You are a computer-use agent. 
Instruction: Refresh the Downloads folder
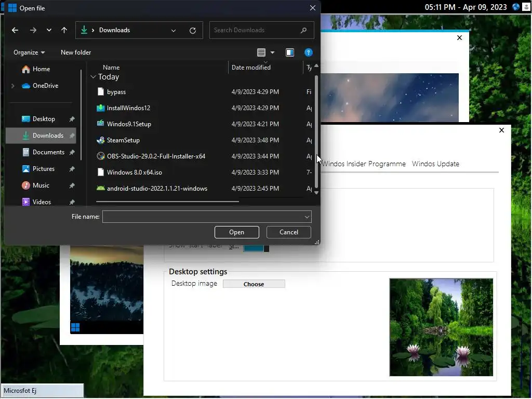[x=193, y=31]
